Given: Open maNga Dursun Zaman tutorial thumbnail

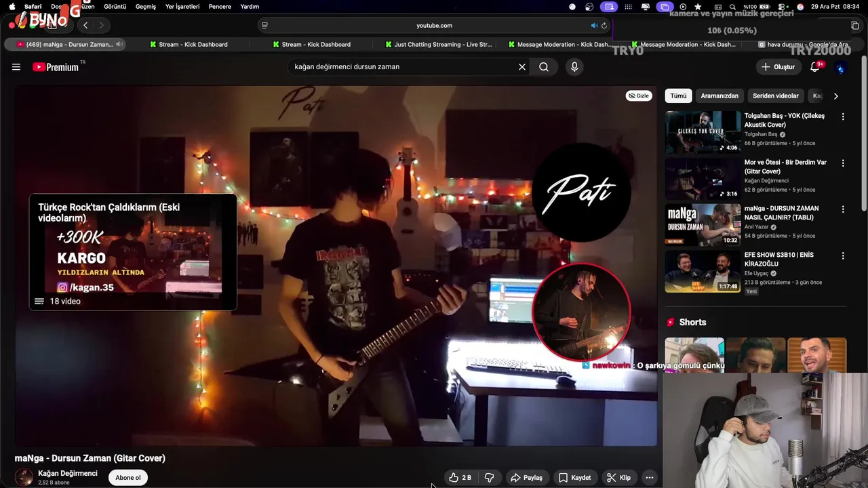Looking at the screenshot, I should click(x=703, y=225).
